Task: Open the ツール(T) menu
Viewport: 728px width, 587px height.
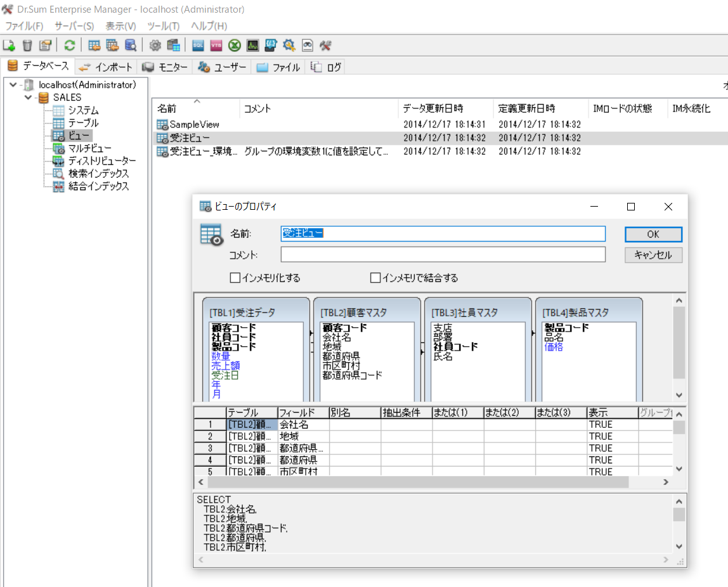Action: [163, 26]
